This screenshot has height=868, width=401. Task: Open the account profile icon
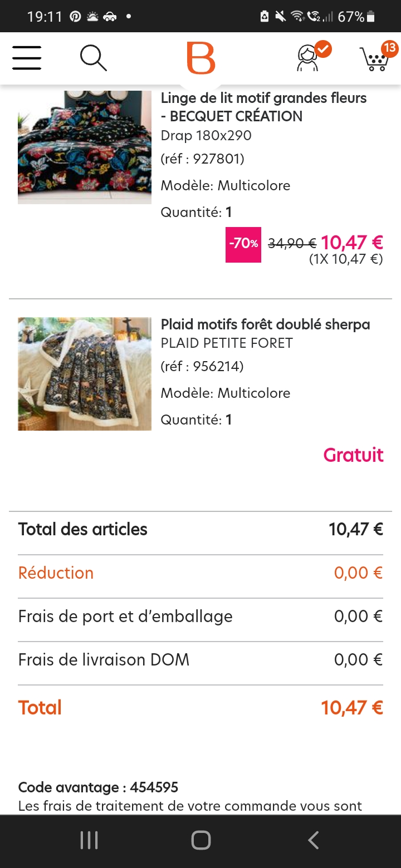click(308, 58)
